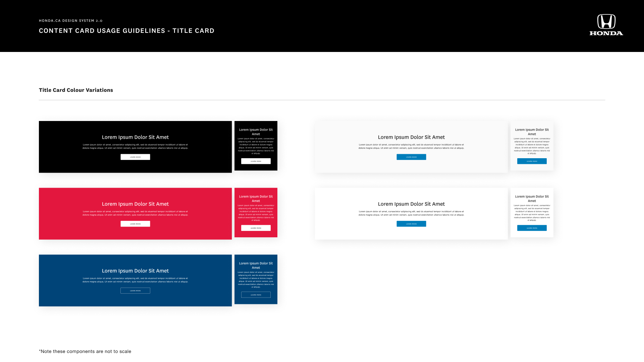The image size is (644, 362).
Task: Click blue Learn More on the narrow light-grey card
Action: [532, 161]
